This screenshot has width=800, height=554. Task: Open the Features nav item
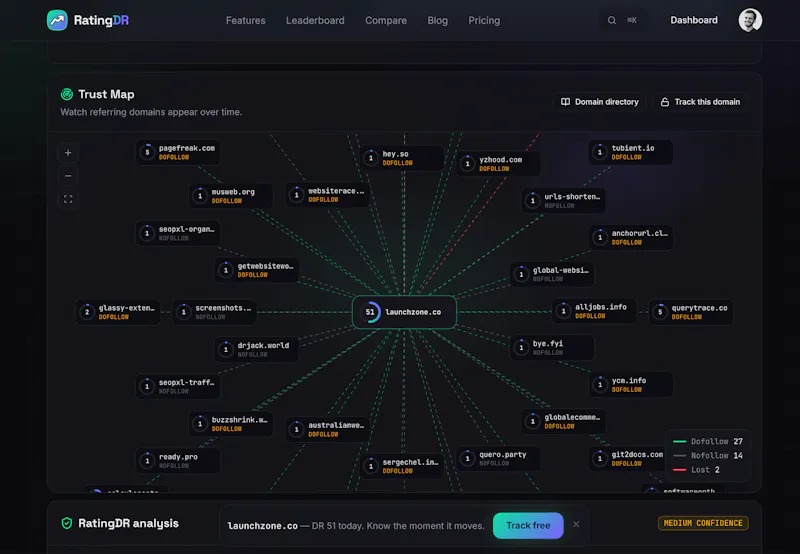click(245, 20)
